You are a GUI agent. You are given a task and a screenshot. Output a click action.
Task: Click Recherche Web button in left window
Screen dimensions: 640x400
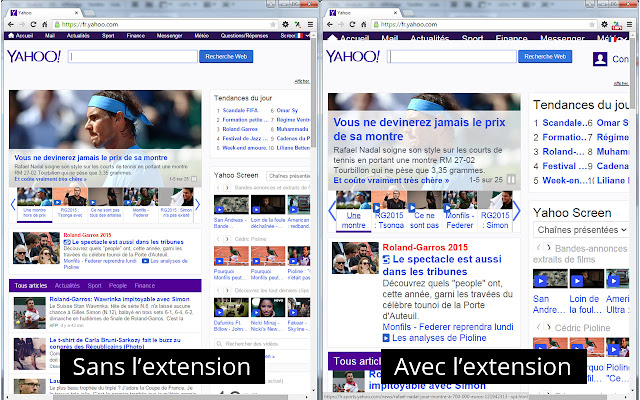tap(226, 56)
